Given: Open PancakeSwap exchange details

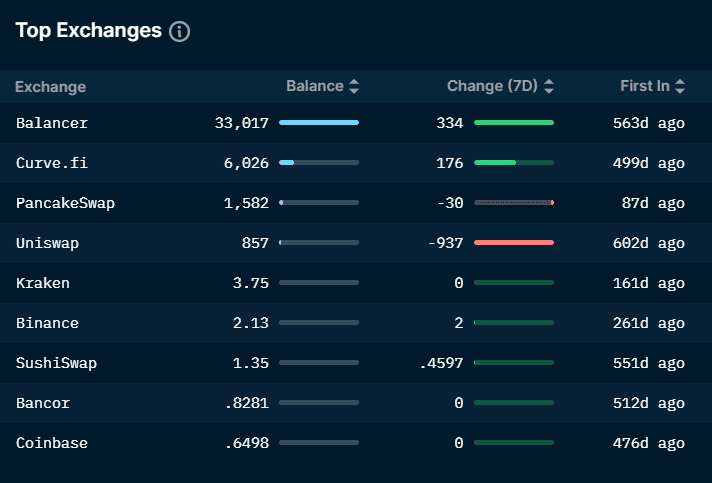Looking at the screenshot, I should (x=65, y=203).
